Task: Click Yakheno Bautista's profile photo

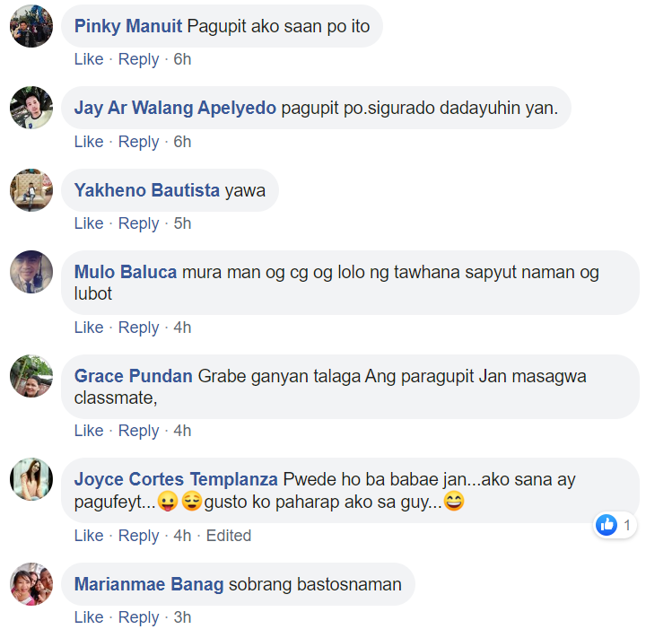Action: click(x=31, y=190)
